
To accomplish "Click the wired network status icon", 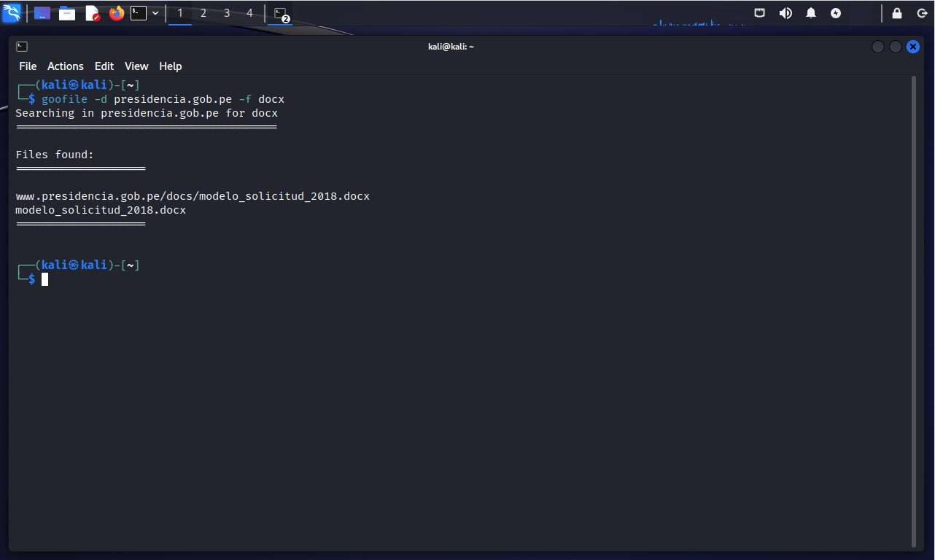I will [760, 13].
